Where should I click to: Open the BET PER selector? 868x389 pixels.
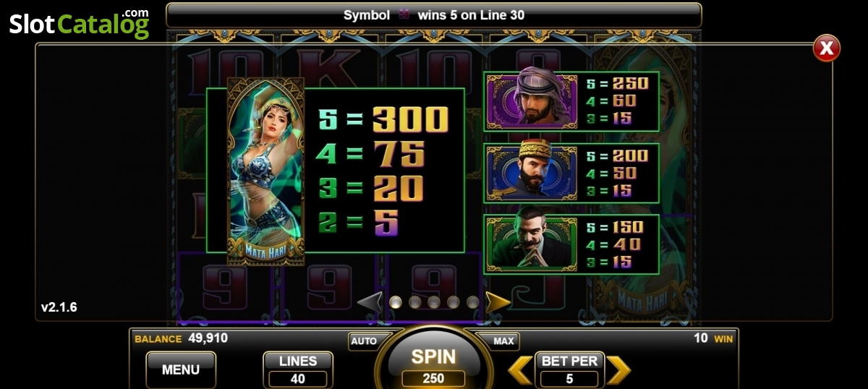click(570, 369)
